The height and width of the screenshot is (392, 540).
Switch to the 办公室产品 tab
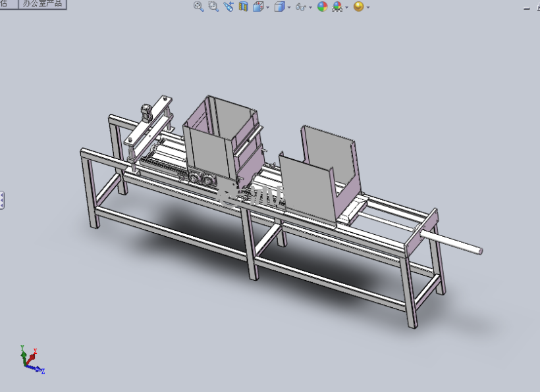[42, 4]
